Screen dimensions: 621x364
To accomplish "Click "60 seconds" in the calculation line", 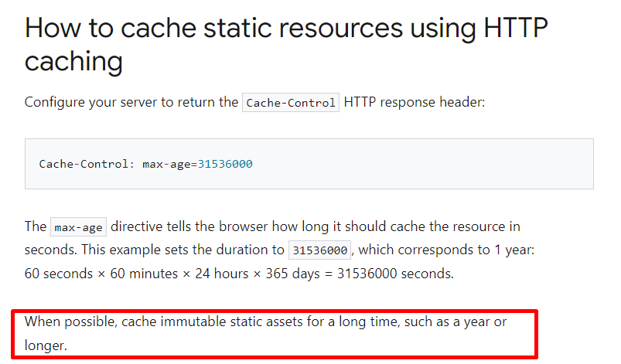I will coord(59,274).
